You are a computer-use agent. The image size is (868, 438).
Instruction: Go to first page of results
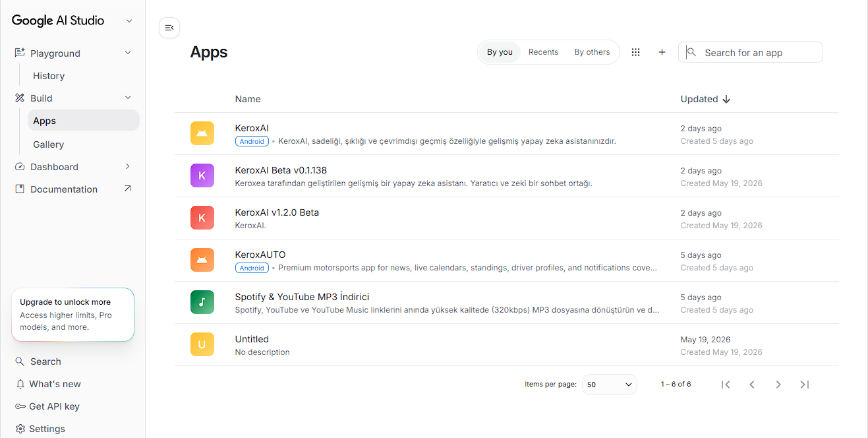726,385
